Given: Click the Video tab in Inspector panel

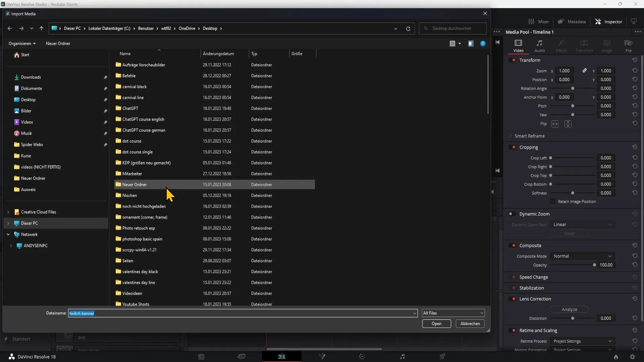Looking at the screenshot, I should tap(518, 45).
